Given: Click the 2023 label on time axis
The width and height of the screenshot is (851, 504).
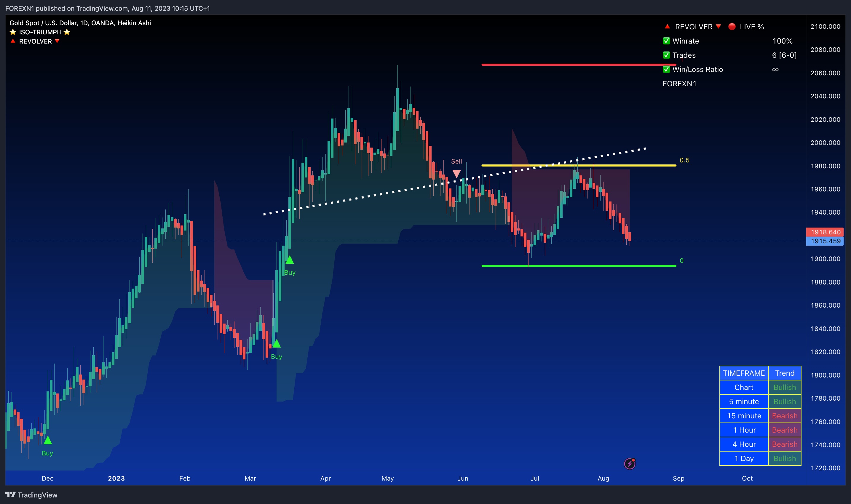Looking at the screenshot, I should [x=116, y=478].
